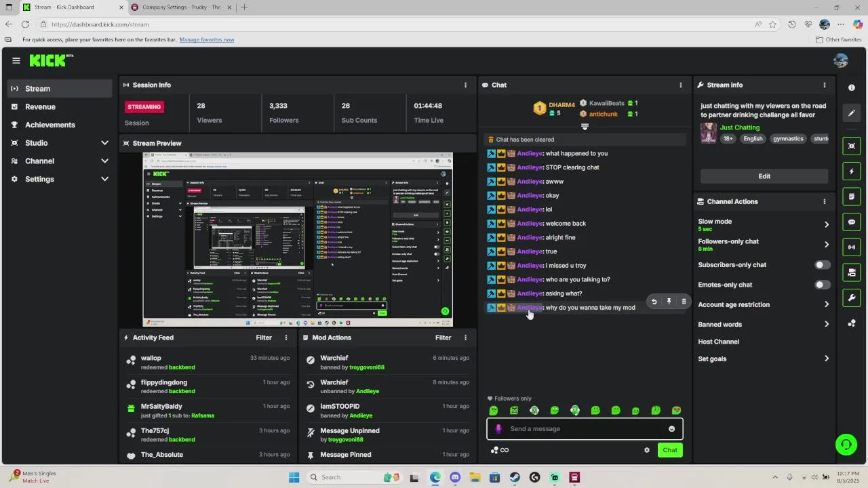Click Manage favorites now link
This screenshot has height=488, width=868.
(x=207, y=40)
